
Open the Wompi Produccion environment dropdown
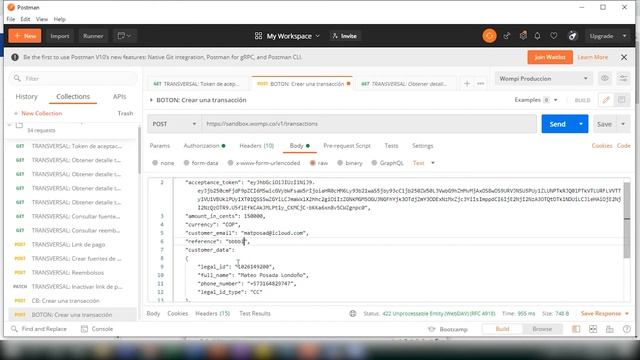point(543,78)
